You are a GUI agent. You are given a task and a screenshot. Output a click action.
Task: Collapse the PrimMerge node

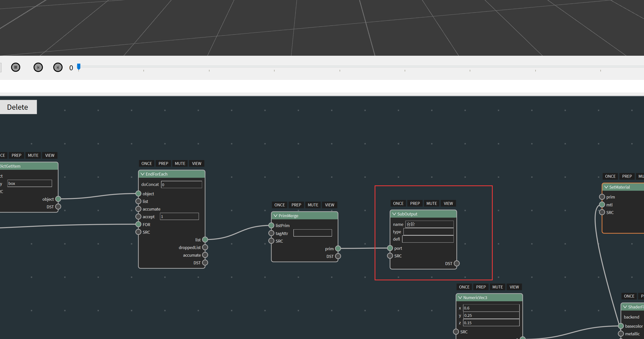276,215
